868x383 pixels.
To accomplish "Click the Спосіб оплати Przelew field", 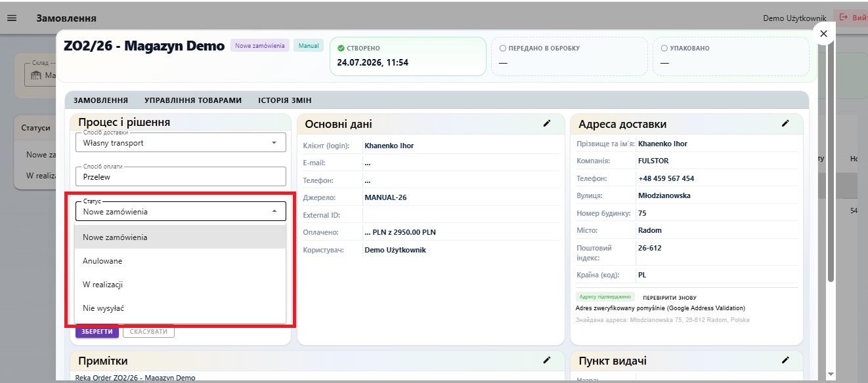I will point(181,176).
